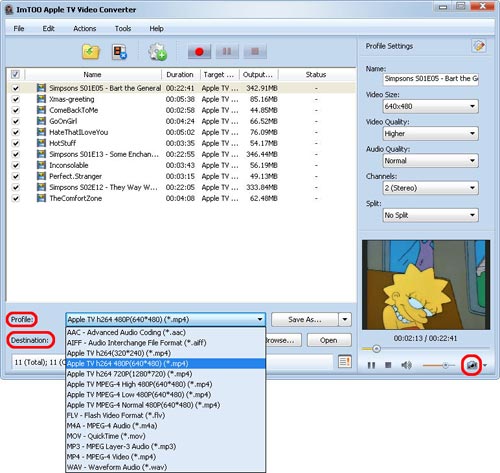The height and width of the screenshot is (473, 500).
Task: Select Apple TV h264 720P(1280*720) profile
Action: point(166,374)
